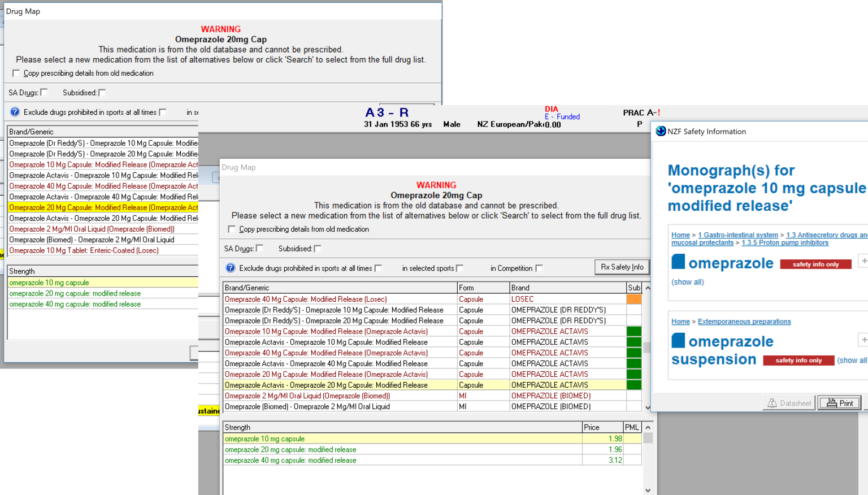Tick the 'in selected sports' checkbox
Image resolution: width=868 pixels, height=495 pixels.
[460, 268]
